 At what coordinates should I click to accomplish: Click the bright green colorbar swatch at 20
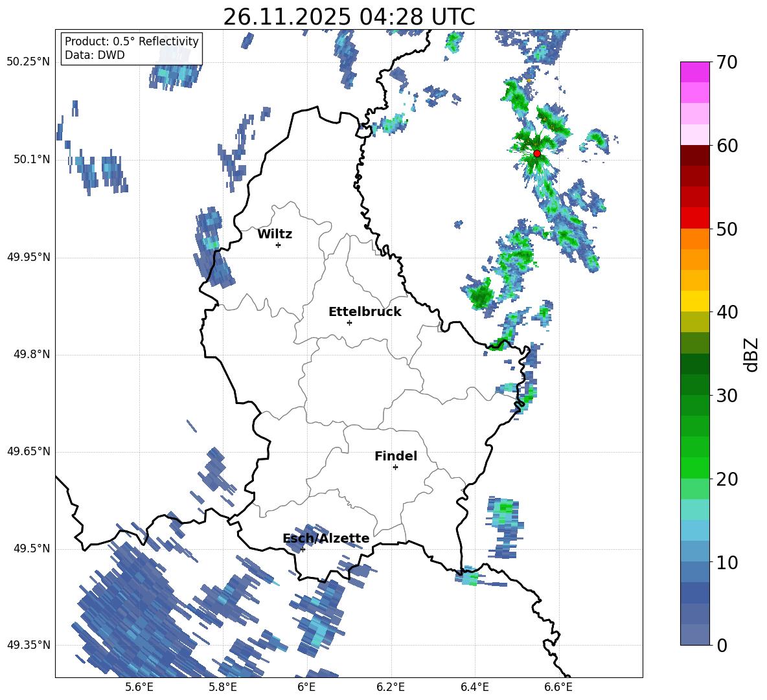(694, 468)
